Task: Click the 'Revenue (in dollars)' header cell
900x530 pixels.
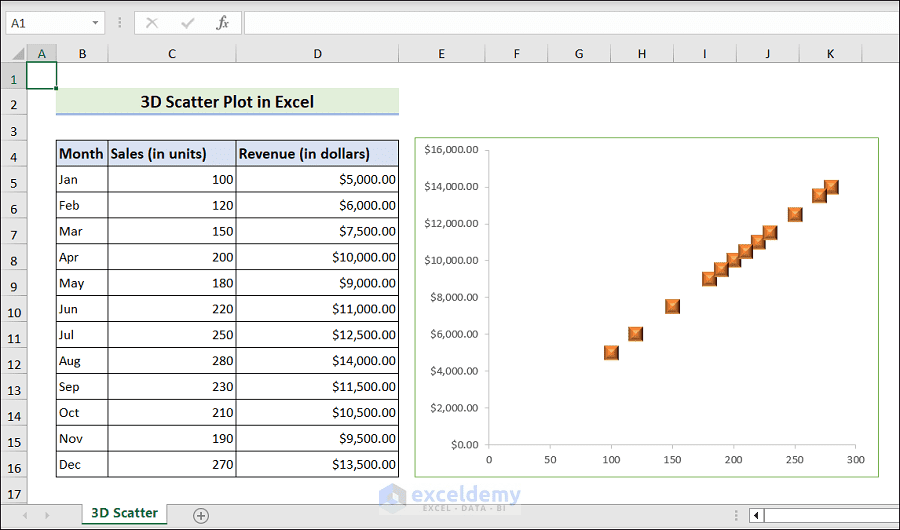Action: pyautogui.click(x=317, y=153)
